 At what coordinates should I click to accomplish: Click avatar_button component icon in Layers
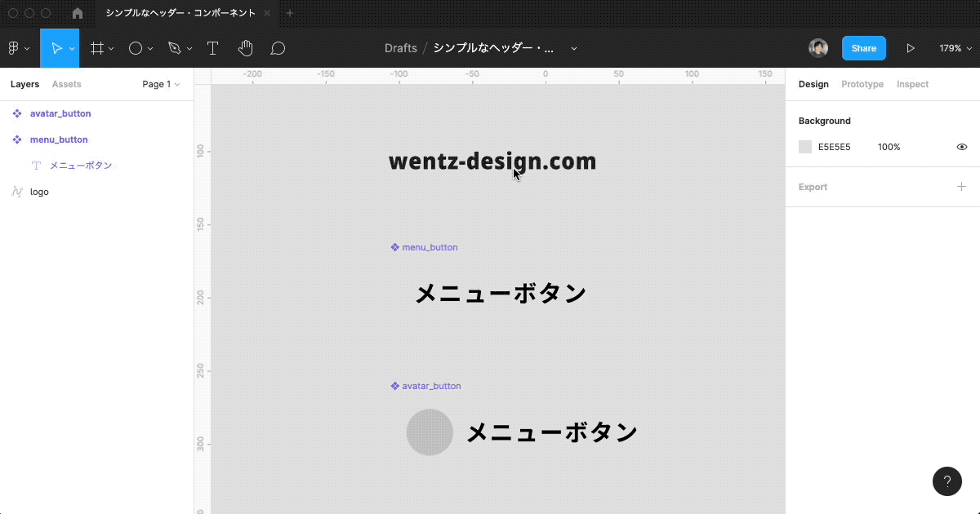17,113
